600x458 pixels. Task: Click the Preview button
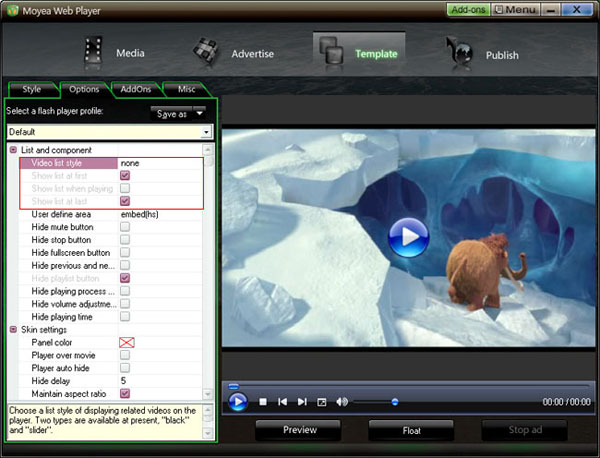tap(300, 430)
